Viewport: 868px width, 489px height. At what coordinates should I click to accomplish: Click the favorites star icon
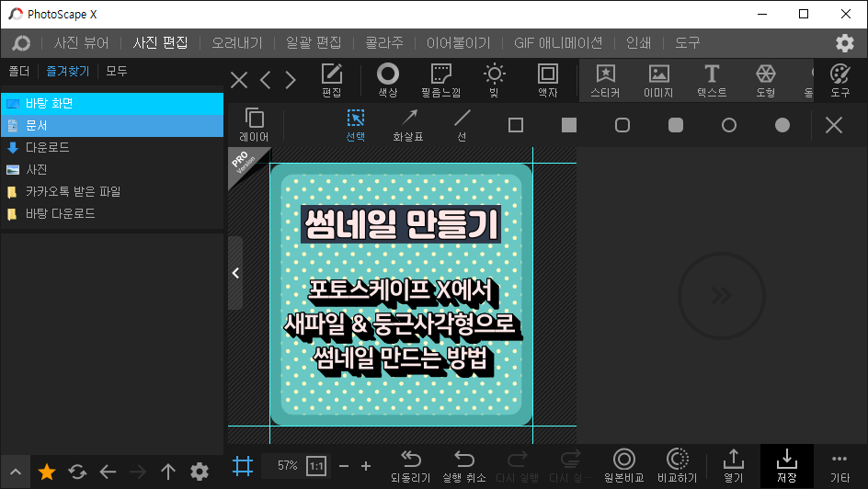pos(47,472)
